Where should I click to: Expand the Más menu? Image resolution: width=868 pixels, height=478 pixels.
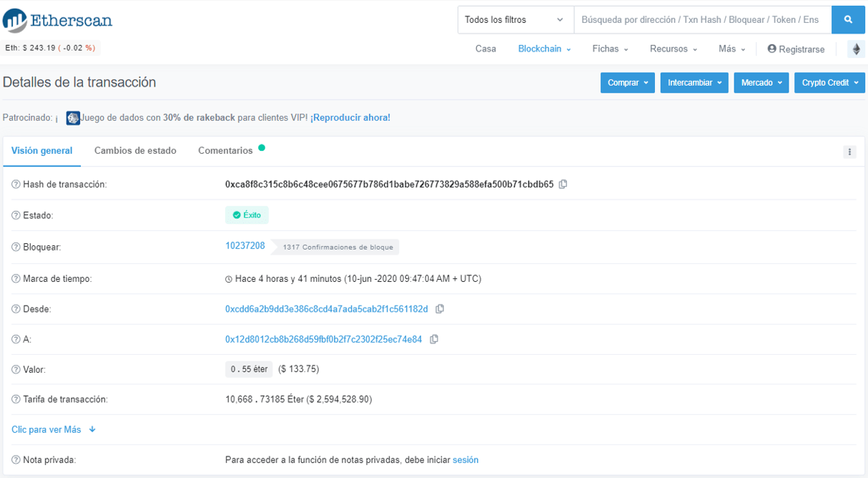(x=732, y=49)
